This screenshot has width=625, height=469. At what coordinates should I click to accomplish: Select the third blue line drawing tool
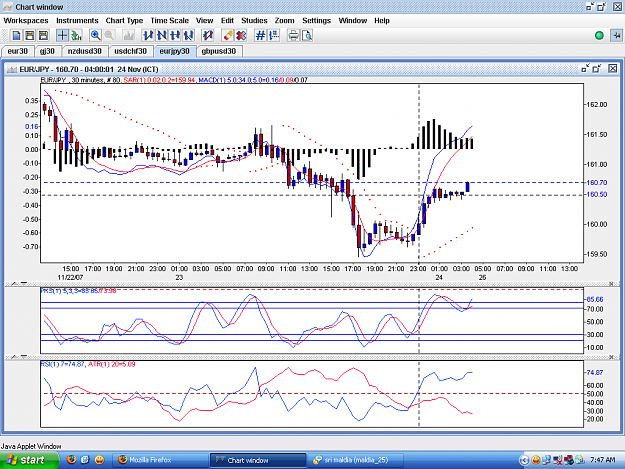pos(175,36)
